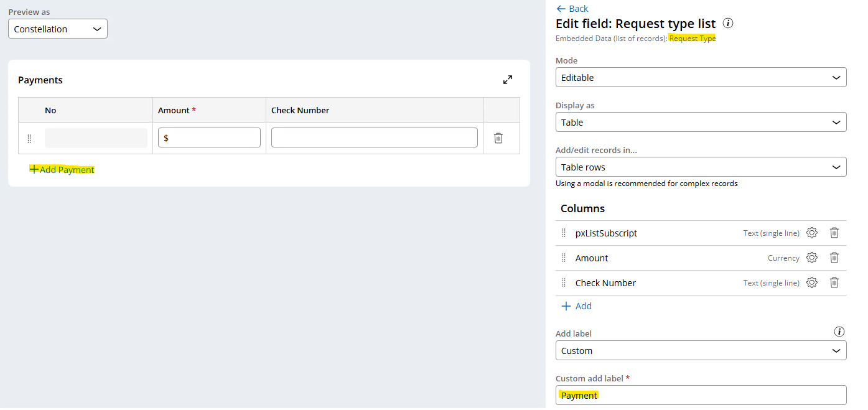Viewport: 868px width, 410px height.
Task: Open settings gear for Check Number column
Action: tap(811, 282)
